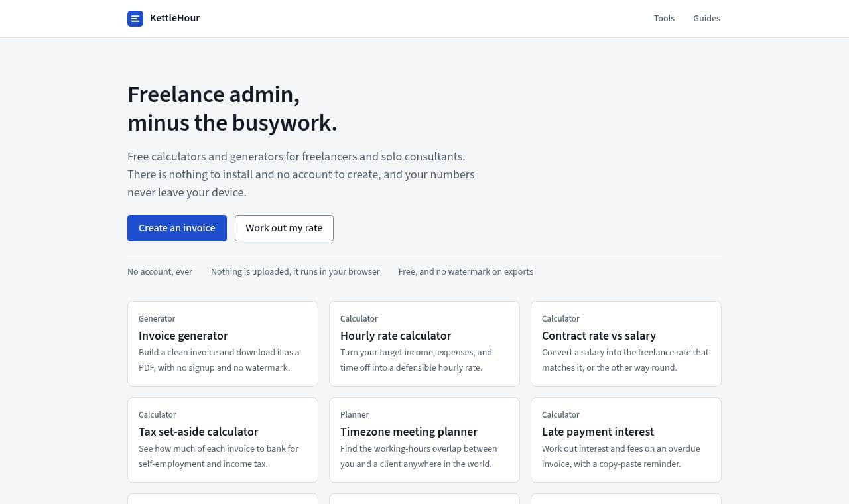
Task: Click the KettleHour logo icon
Action: point(135,19)
